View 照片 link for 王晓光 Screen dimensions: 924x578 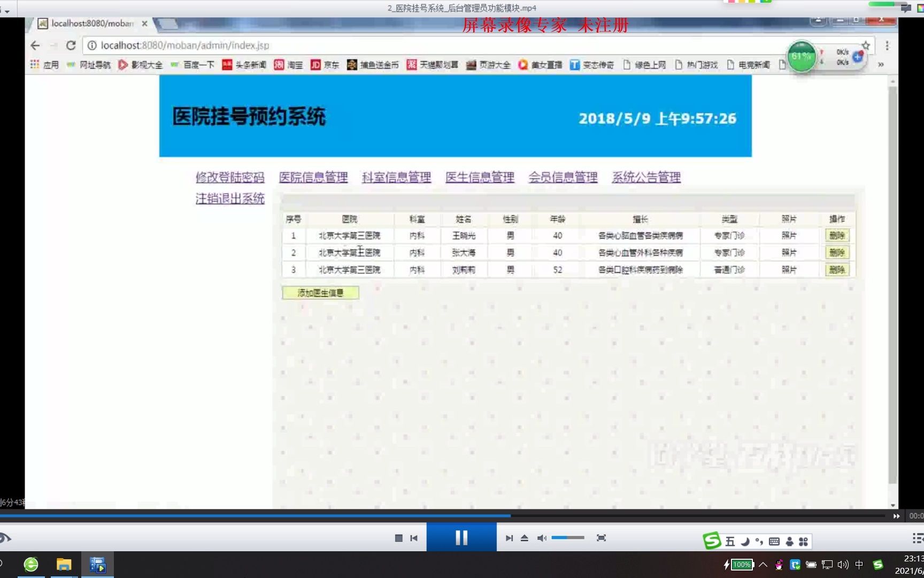(789, 235)
